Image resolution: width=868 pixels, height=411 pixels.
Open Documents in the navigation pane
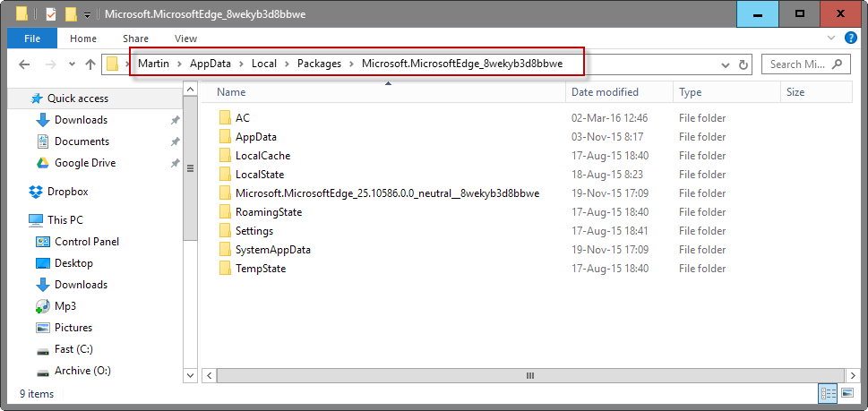tap(82, 141)
